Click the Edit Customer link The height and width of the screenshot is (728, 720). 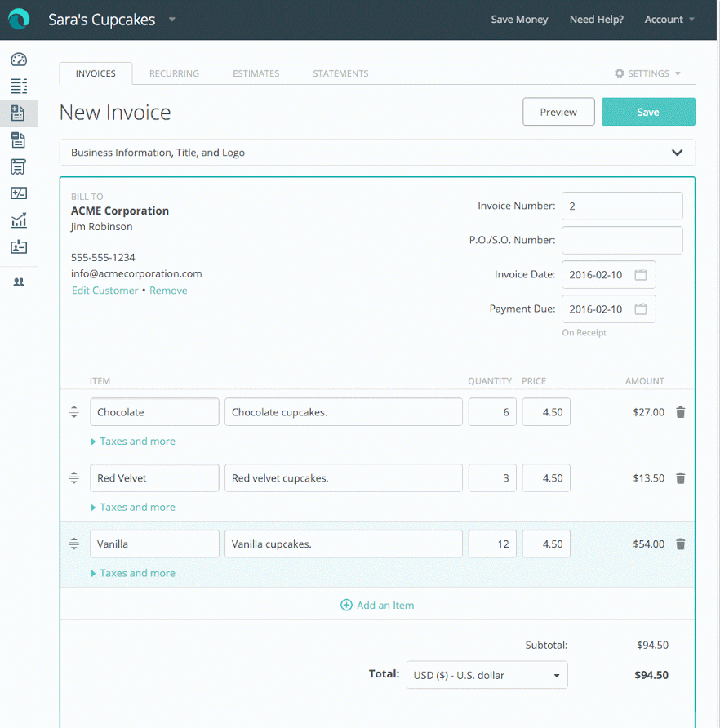104,291
